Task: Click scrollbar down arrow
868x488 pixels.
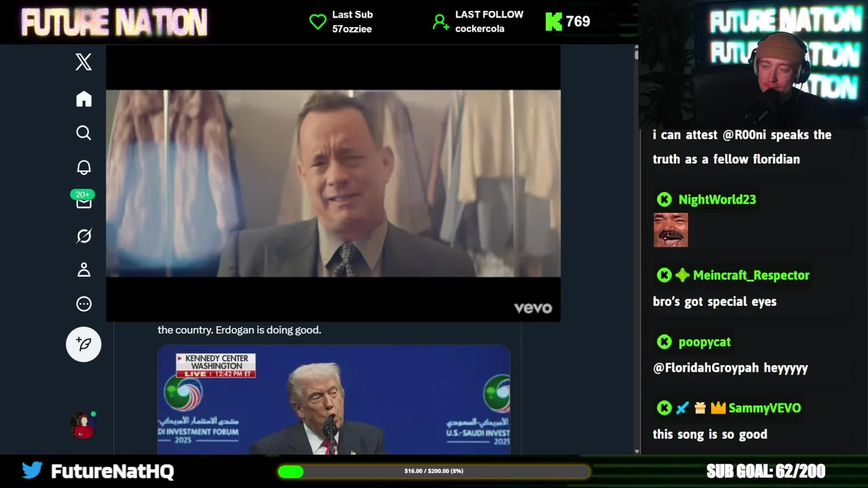Action: 636,451
